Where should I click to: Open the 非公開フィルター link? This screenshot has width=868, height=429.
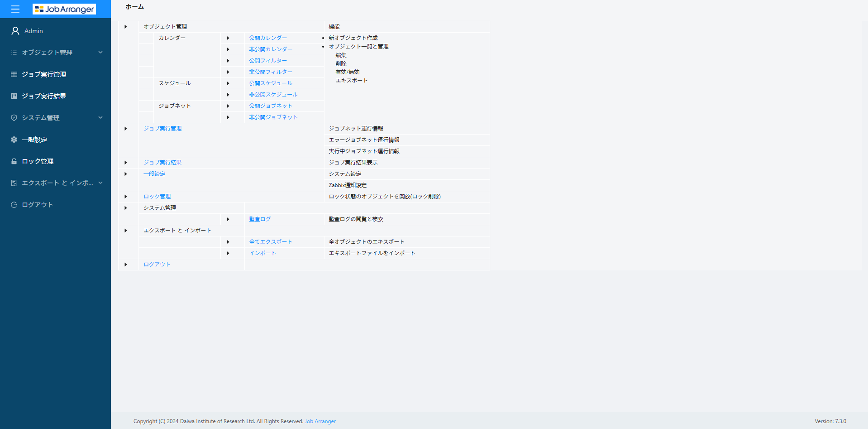click(271, 72)
